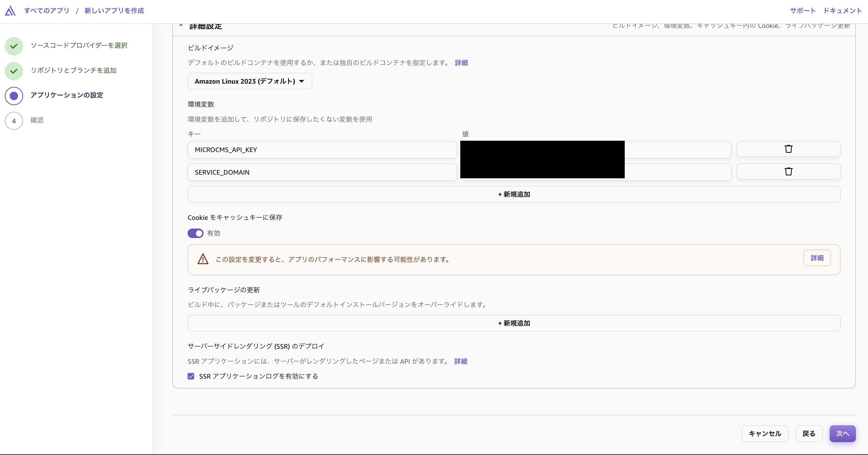Click 詳細 button in the warning banner
This screenshot has width=868, height=455.
(x=817, y=258)
